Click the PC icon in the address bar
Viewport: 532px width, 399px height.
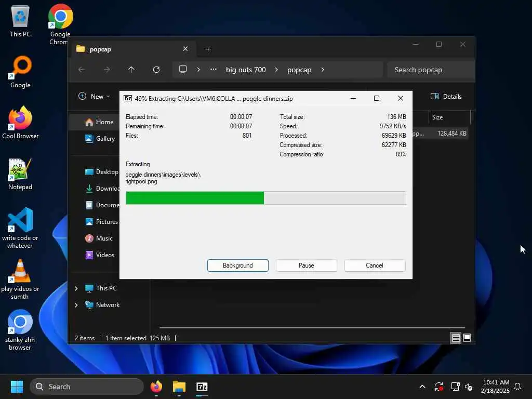point(183,70)
